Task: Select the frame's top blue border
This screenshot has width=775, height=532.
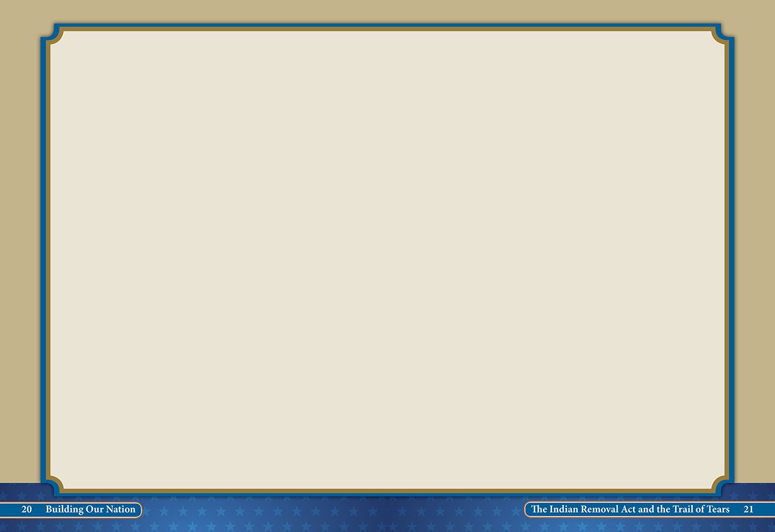Action: (x=387, y=26)
